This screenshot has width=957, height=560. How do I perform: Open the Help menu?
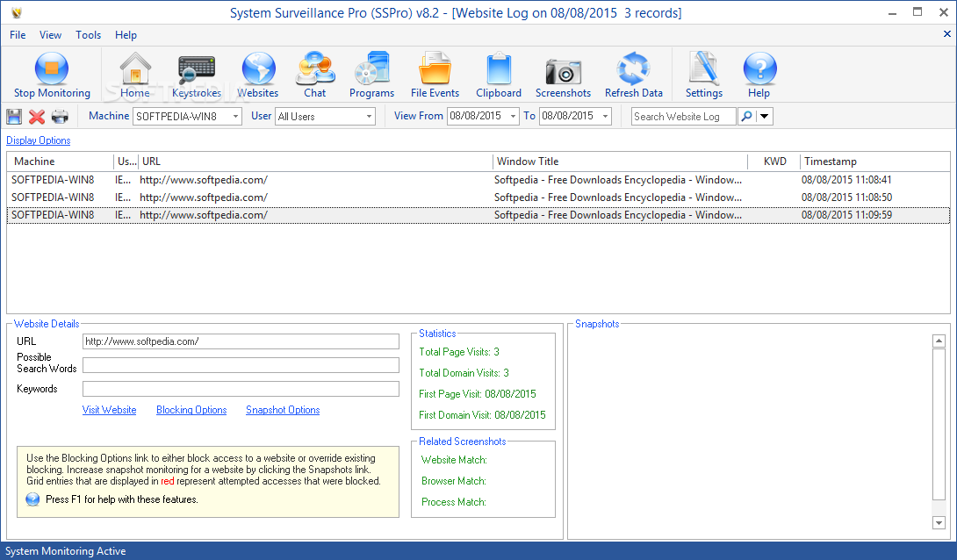pos(126,35)
